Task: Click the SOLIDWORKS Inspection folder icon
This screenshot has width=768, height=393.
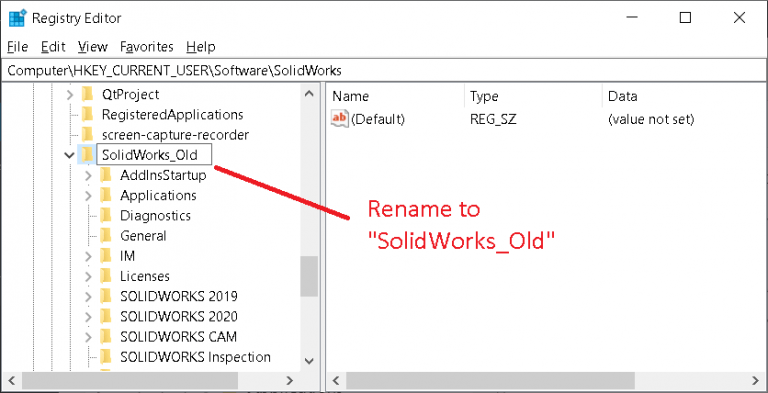Action: pyautogui.click(x=106, y=357)
